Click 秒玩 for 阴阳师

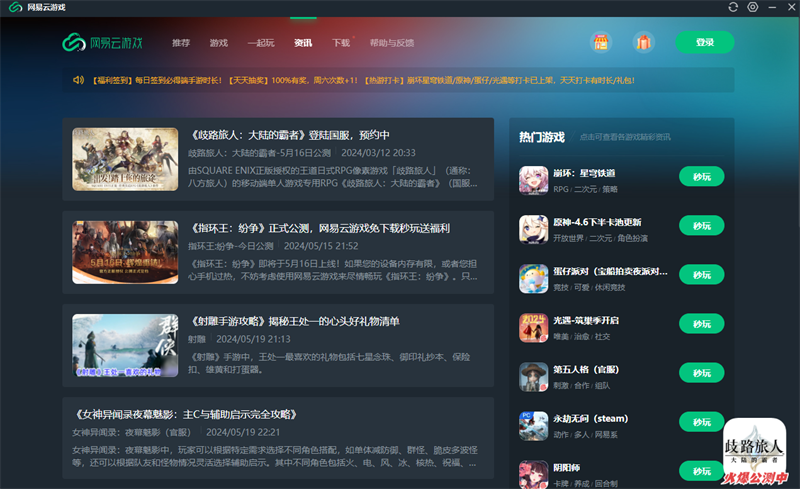[x=702, y=471]
